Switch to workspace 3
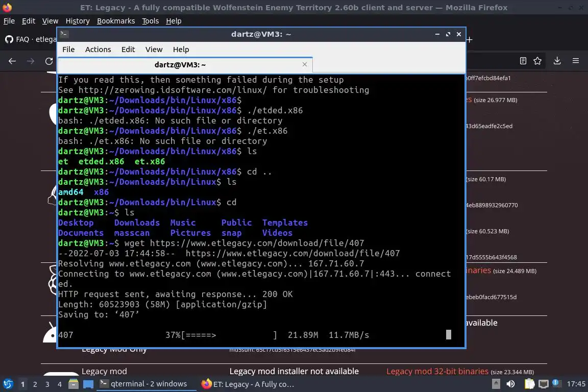 click(47, 384)
